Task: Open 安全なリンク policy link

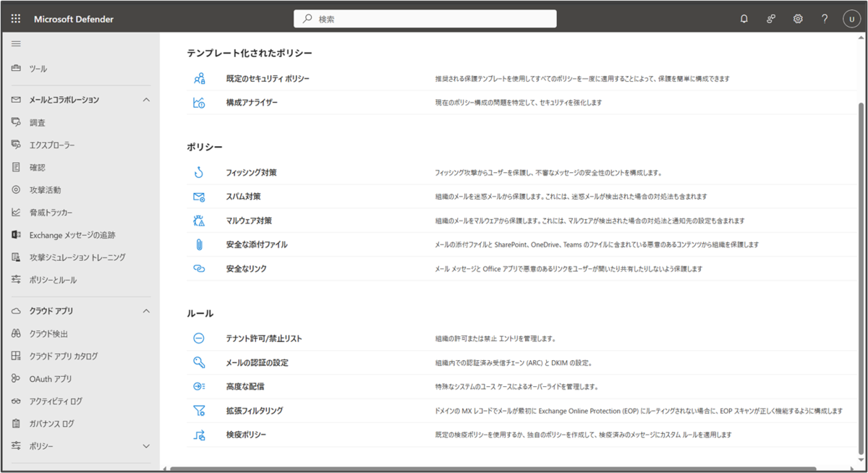Action: click(x=247, y=268)
